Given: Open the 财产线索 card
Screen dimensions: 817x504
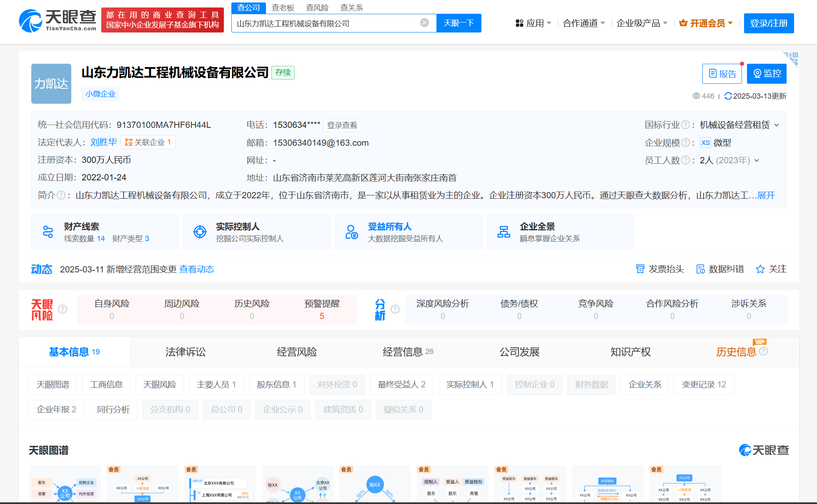Looking at the screenshot, I should 105,232.
